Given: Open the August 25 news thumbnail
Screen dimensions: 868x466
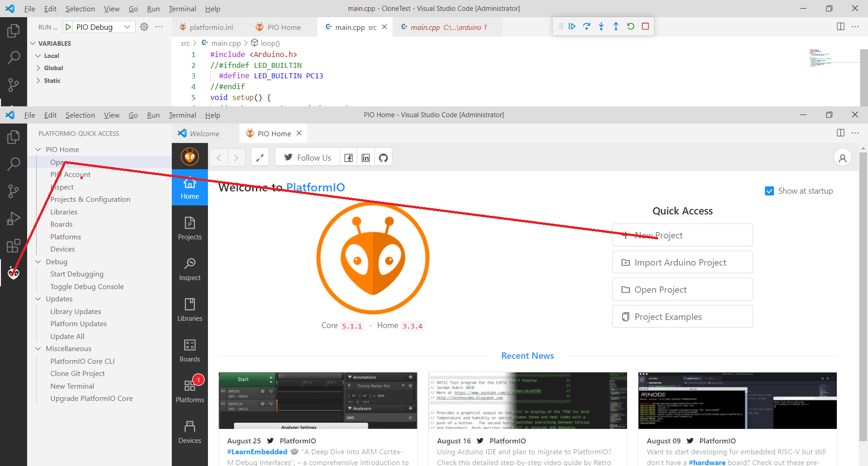Looking at the screenshot, I should tap(318, 400).
